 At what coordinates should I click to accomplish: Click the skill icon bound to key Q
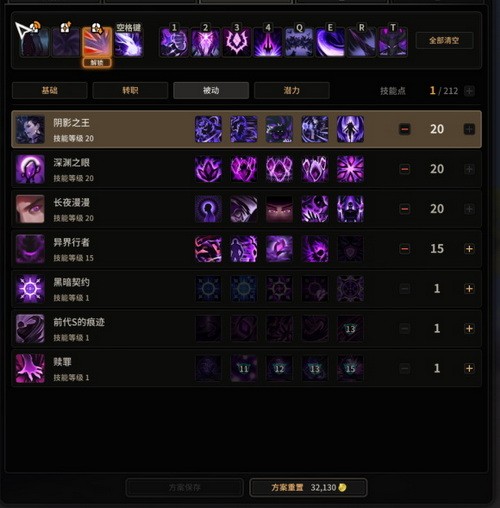tap(299, 42)
